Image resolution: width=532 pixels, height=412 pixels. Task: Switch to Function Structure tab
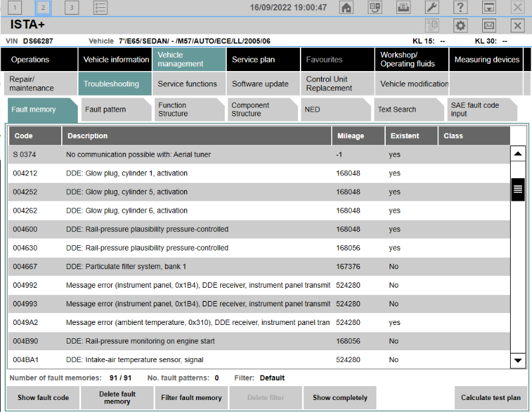point(190,110)
